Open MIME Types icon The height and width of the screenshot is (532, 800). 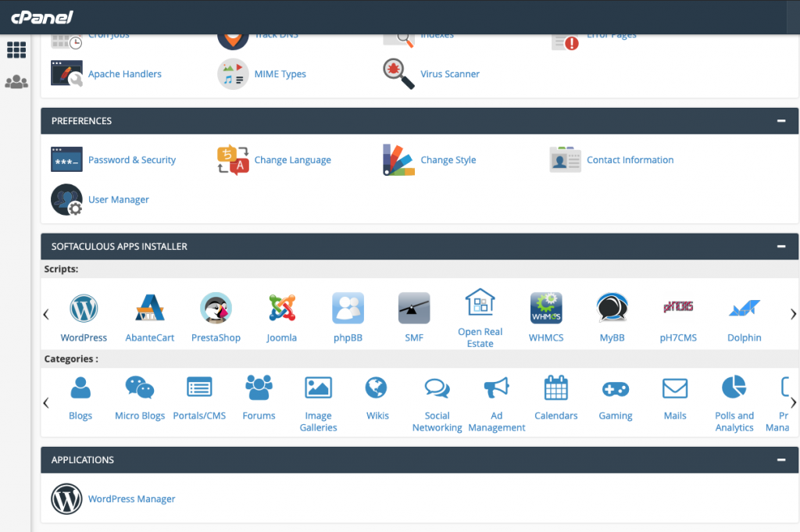coord(233,74)
